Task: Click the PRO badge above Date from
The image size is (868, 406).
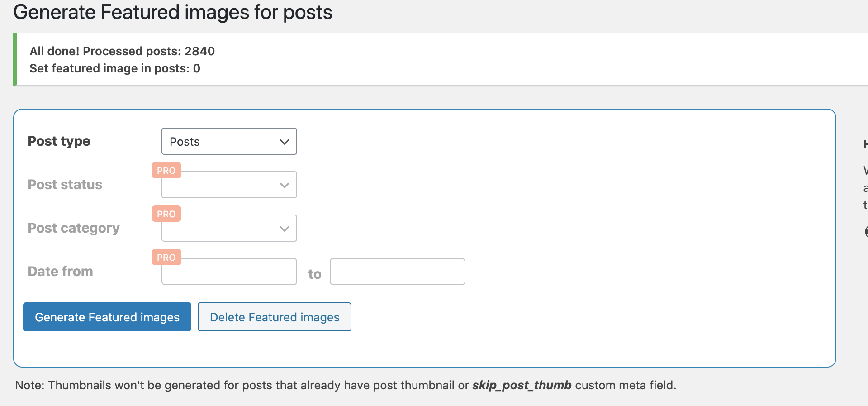Action: pos(166,258)
